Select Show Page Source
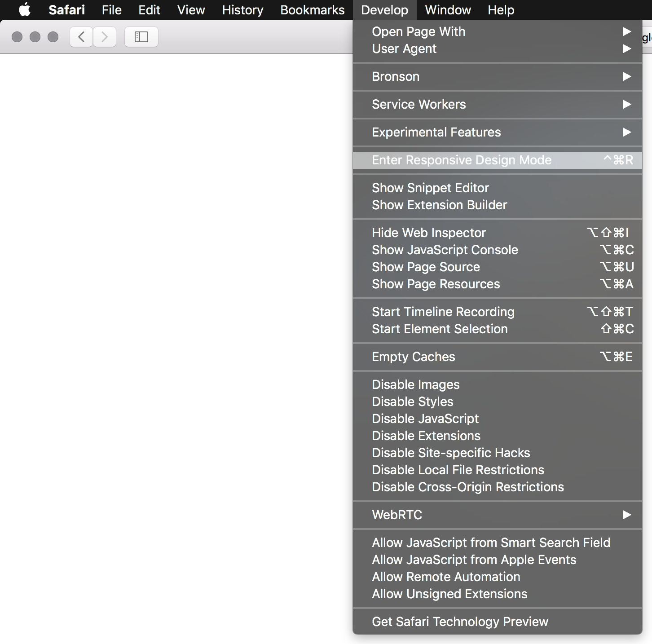The image size is (652, 644). (x=498, y=267)
